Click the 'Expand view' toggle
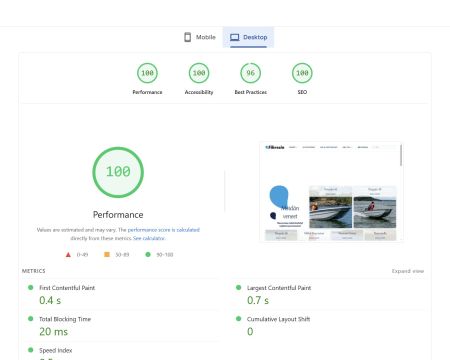 [408, 271]
